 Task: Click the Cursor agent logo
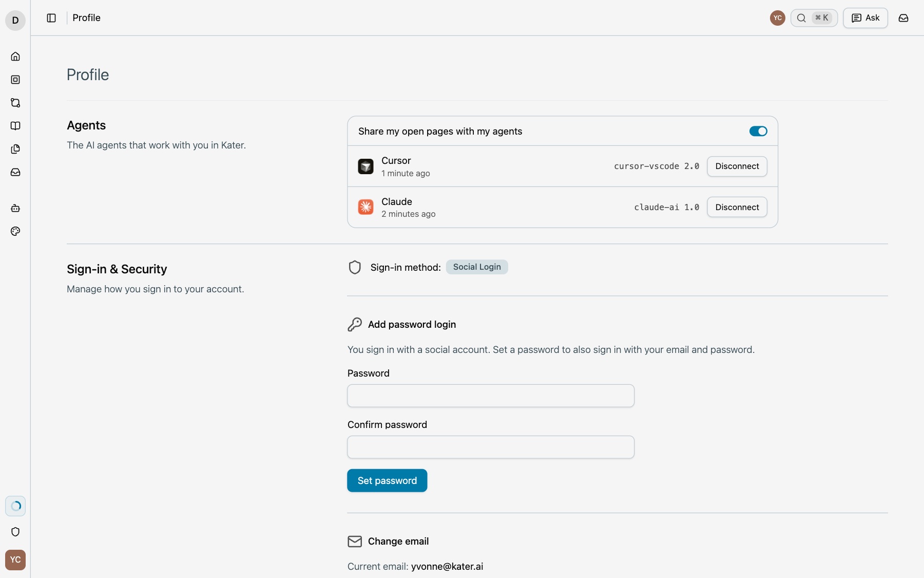point(365,166)
